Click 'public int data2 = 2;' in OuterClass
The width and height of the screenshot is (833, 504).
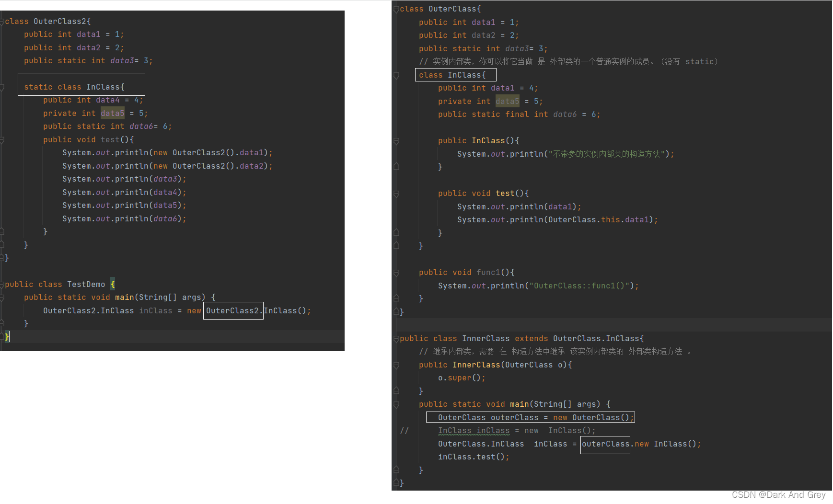[469, 35]
